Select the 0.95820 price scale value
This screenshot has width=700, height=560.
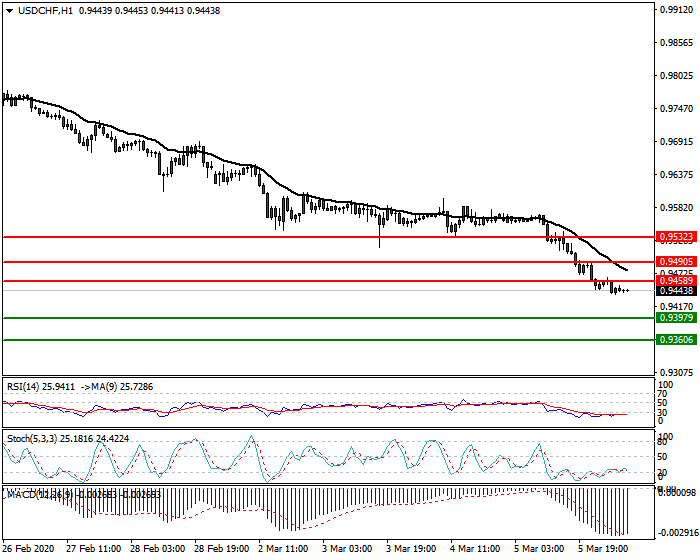[677, 208]
